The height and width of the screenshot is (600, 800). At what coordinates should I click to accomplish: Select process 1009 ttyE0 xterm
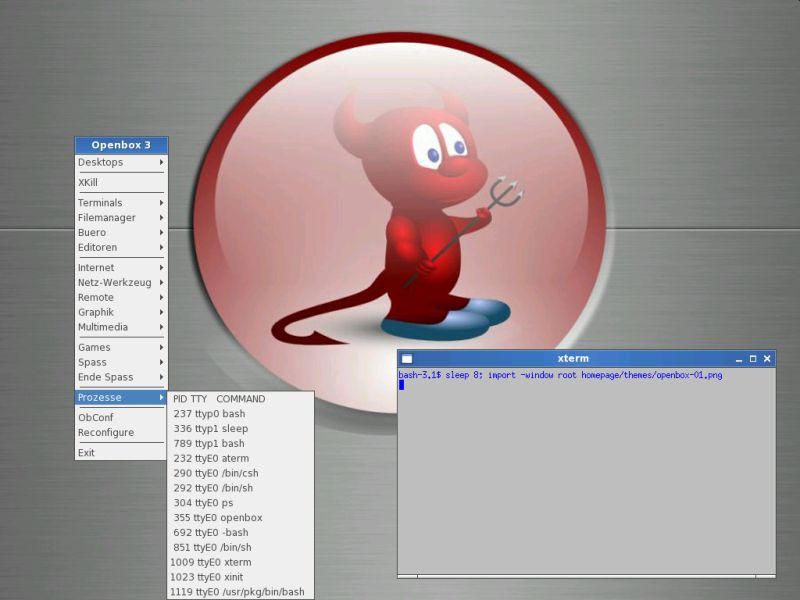click(241, 562)
